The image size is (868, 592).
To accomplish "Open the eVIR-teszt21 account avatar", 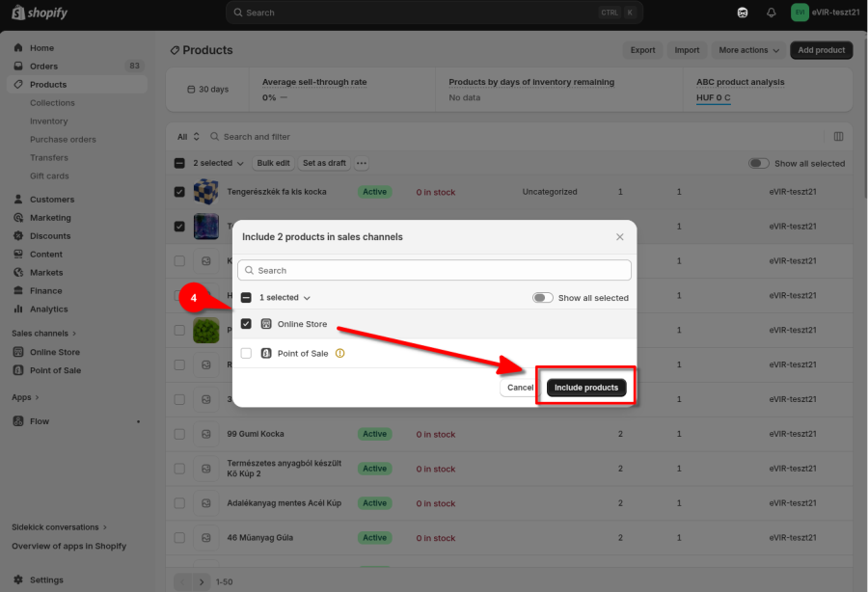I will [800, 13].
